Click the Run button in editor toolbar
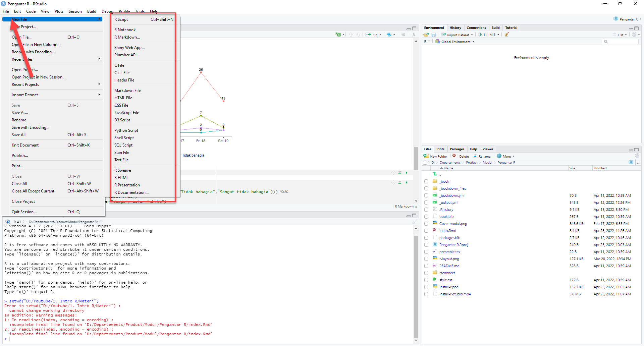644x346 pixels. point(373,35)
